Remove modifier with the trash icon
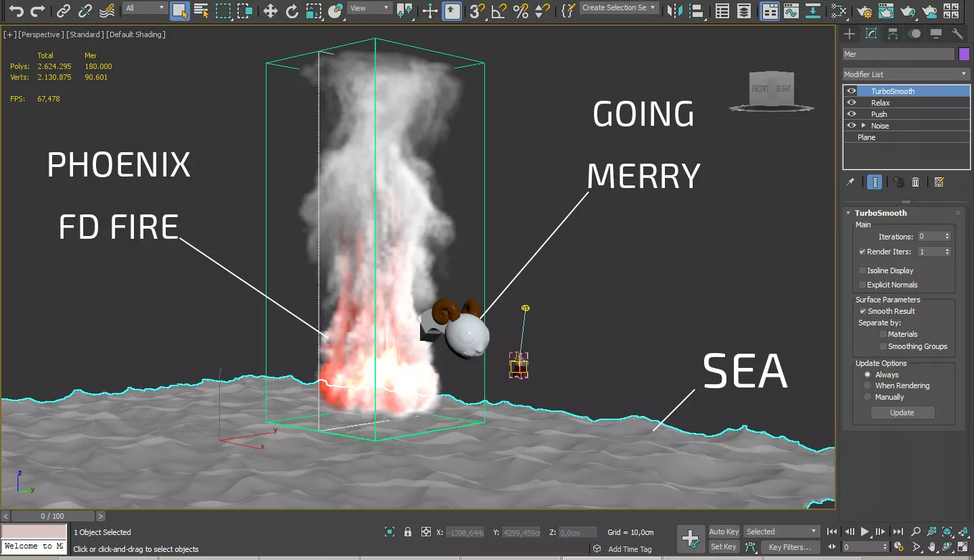Image resolution: width=974 pixels, height=560 pixels. click(915, 182)
